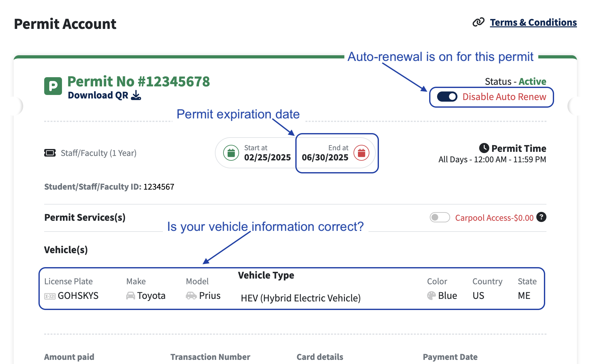590x364 pixels.
Task: Open the Terms & Conditions link
Action: tap(533, 23)
